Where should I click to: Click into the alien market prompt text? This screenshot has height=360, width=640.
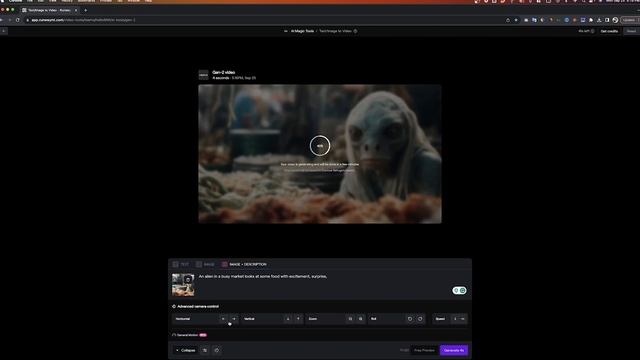pos(263,276)
